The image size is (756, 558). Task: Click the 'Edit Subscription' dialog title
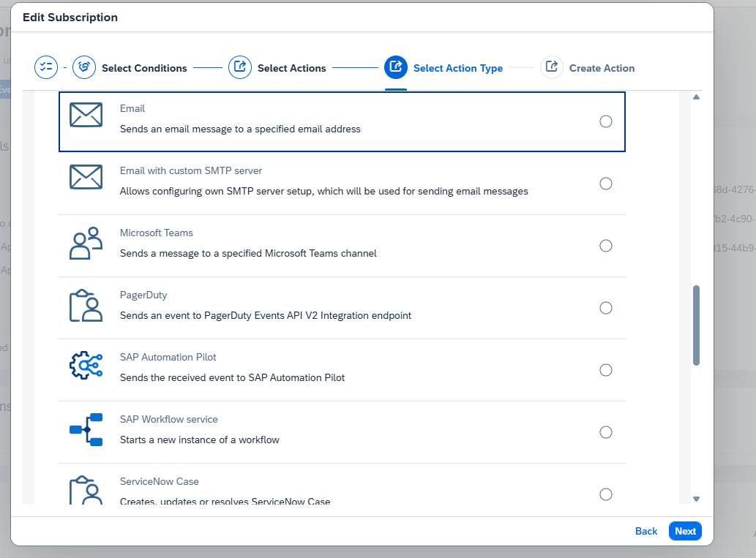tap(70, 18)
